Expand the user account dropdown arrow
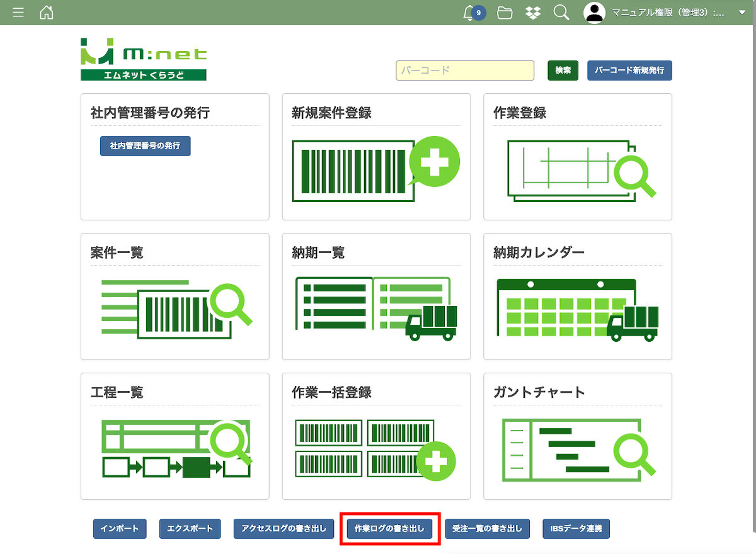The image size is (756, 554). click(742, 13)
